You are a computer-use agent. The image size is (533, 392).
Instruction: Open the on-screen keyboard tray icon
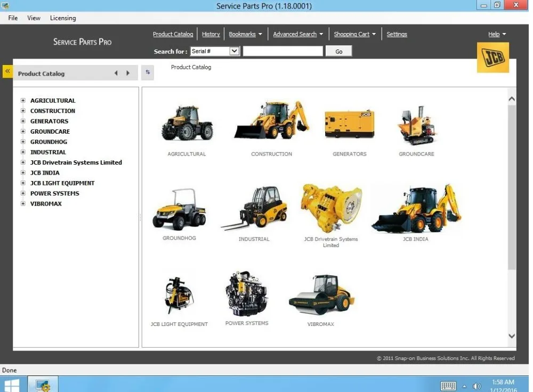[x=448, y=386]
